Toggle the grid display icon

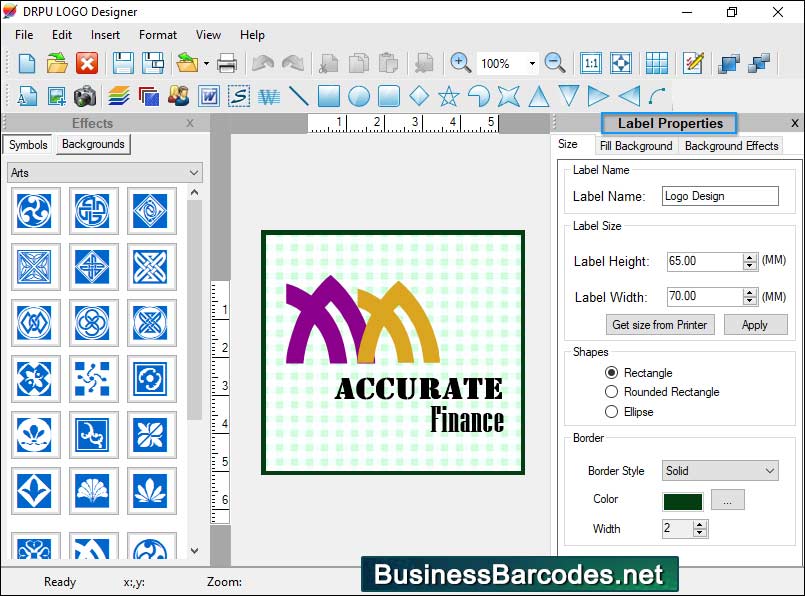pyautogui.click(x=657, y=63)
